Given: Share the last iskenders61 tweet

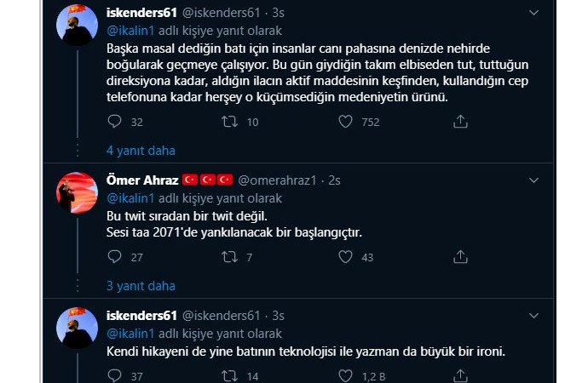Looking at the screenshot, I should [x=460, y=375].
